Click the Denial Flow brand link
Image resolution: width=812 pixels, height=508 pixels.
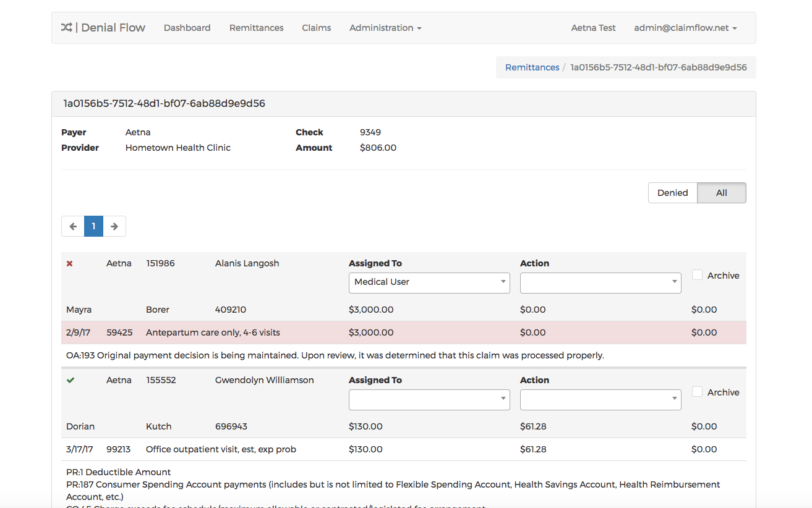103,28
